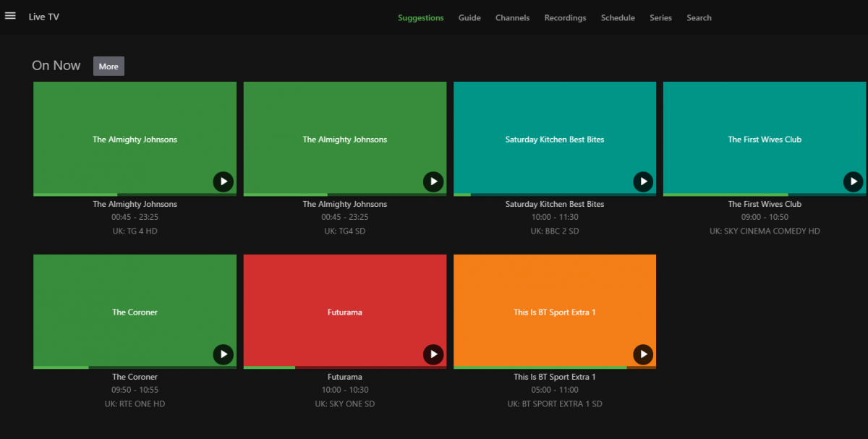
Task: Click the More button beside On Now
Action: pyautogui.click(x=109, y=67)
